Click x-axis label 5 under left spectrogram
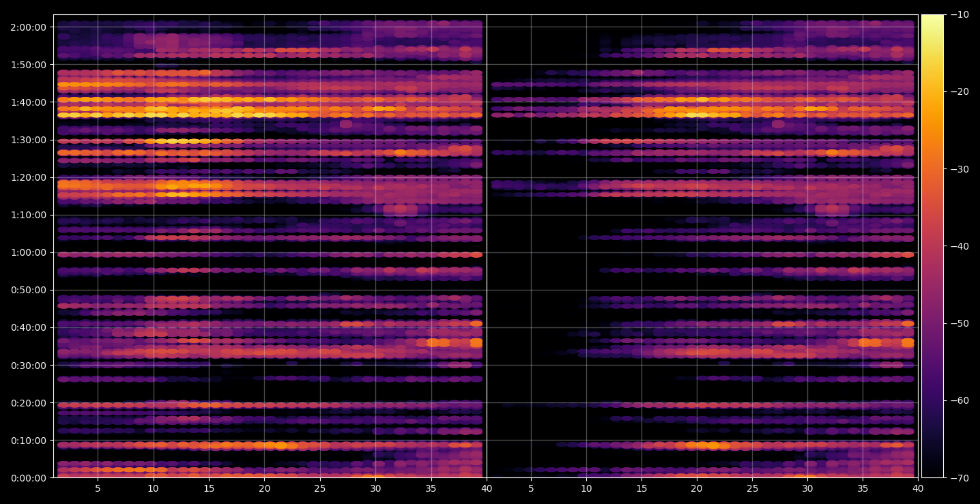This screenshot has height=504, width=980. (x=98, y=488)
